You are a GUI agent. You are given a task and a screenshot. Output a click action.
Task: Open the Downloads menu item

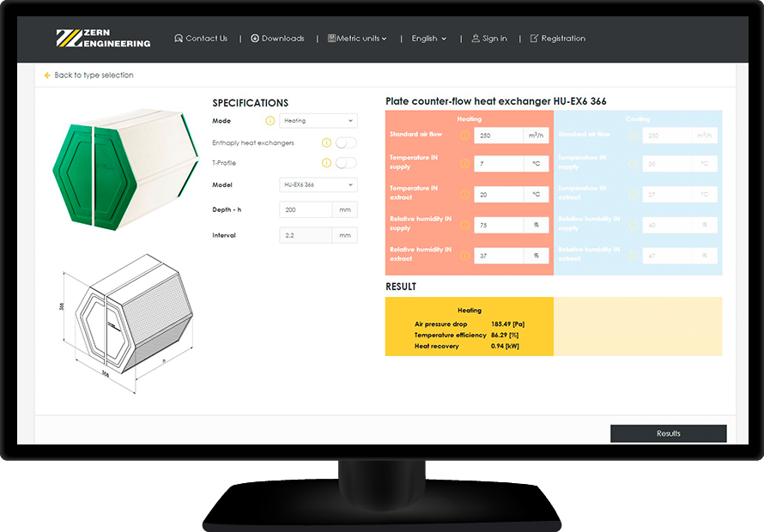click(x=277, y=39)
